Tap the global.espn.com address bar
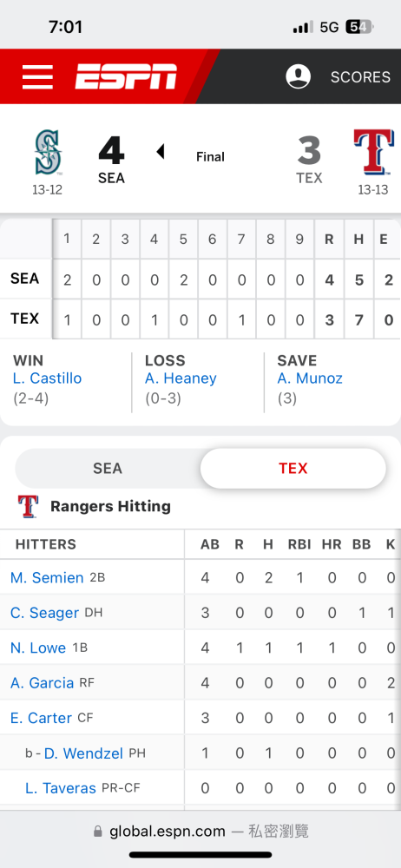Viewport: 401px width, 868px height. point(200,832)
